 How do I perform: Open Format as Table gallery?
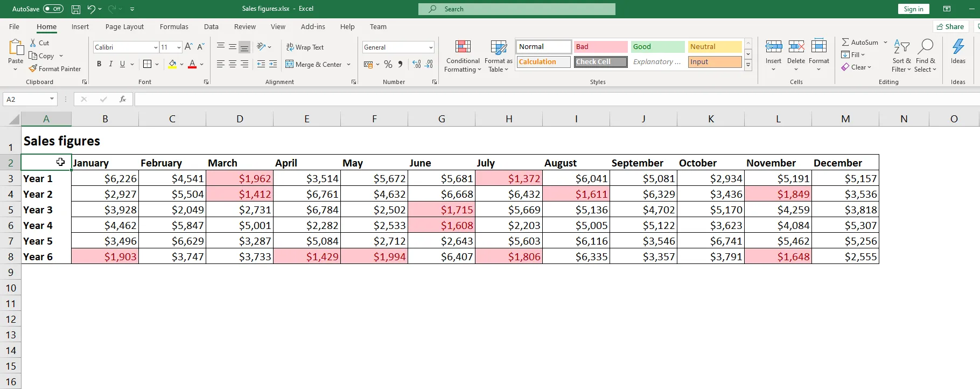click(499, 56)
